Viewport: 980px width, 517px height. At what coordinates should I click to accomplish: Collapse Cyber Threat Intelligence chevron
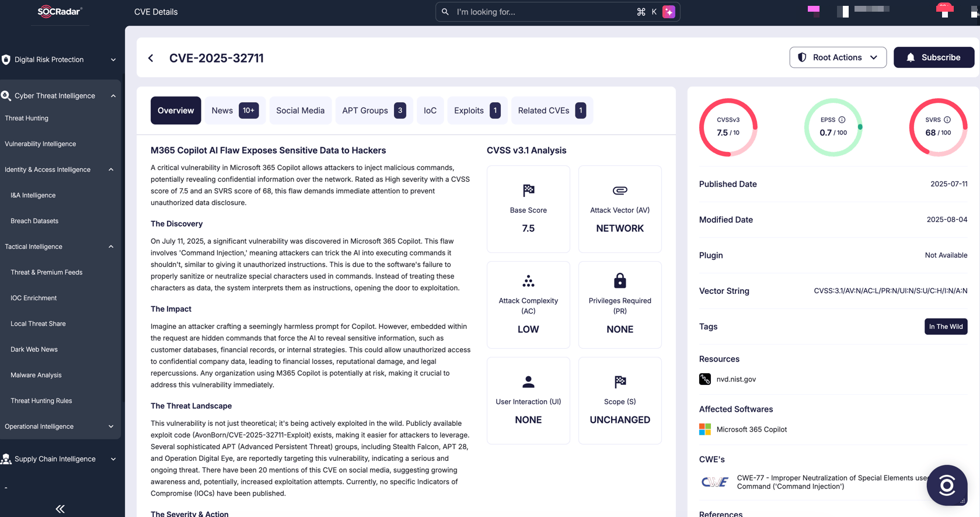click(x=113, y=96)
